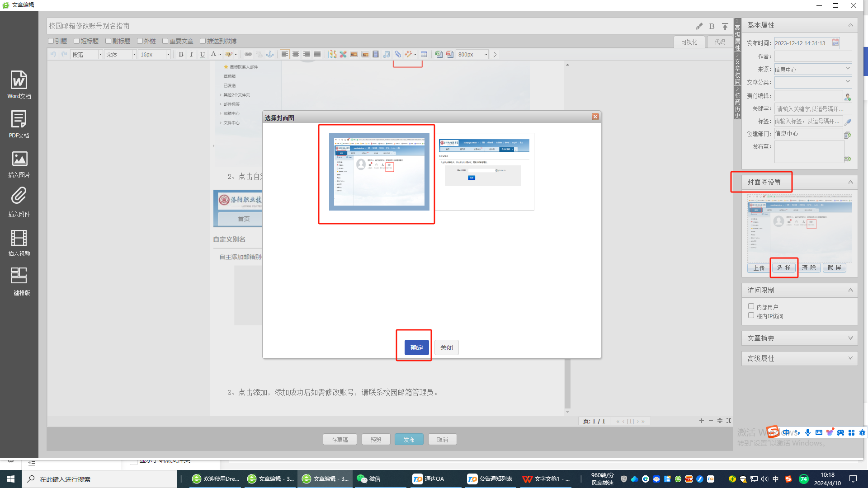Select the second cover image thumbnail
The image size is (868, 488).
[x=484, y=172]
